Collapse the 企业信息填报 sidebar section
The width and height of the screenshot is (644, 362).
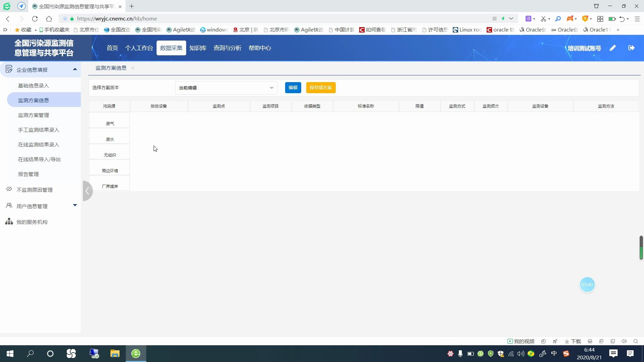coord(75,69)
